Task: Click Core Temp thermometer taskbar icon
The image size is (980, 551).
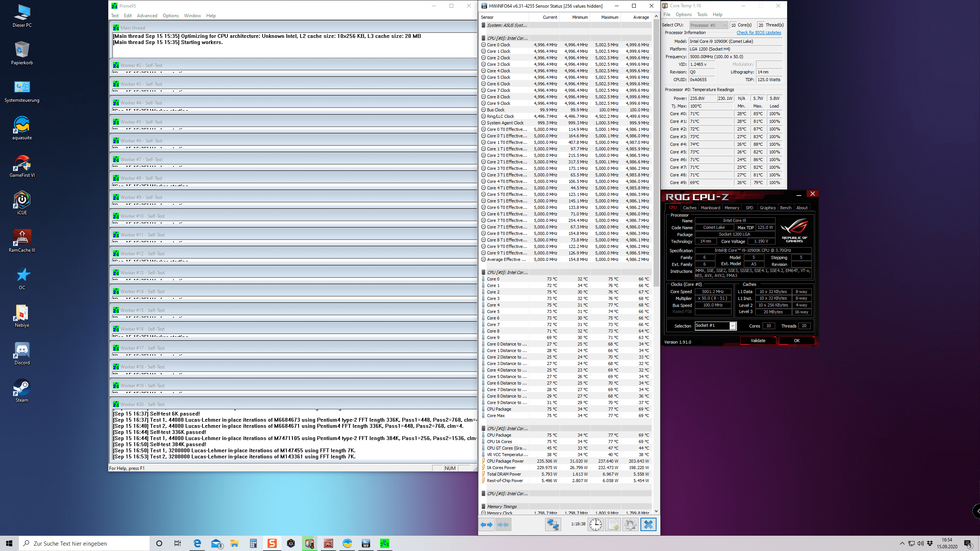Action: click(x=310, y=543)
